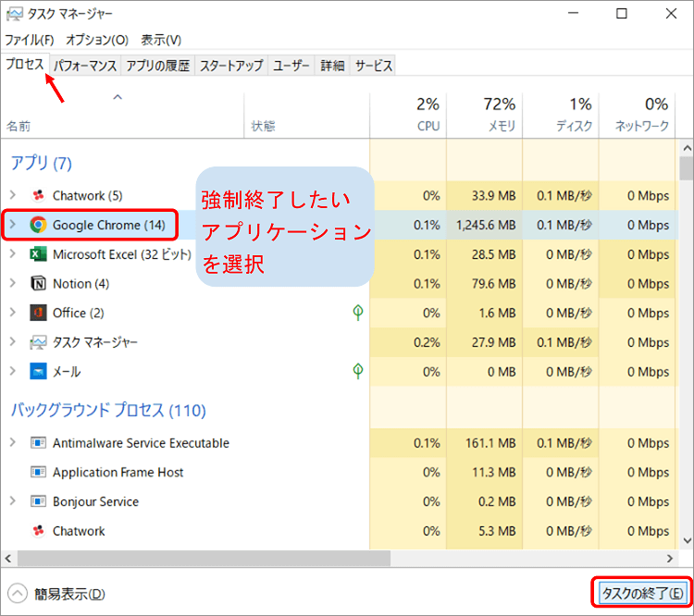
Task: Click the green leaf icon on the メール row
Action: [358, 371]
